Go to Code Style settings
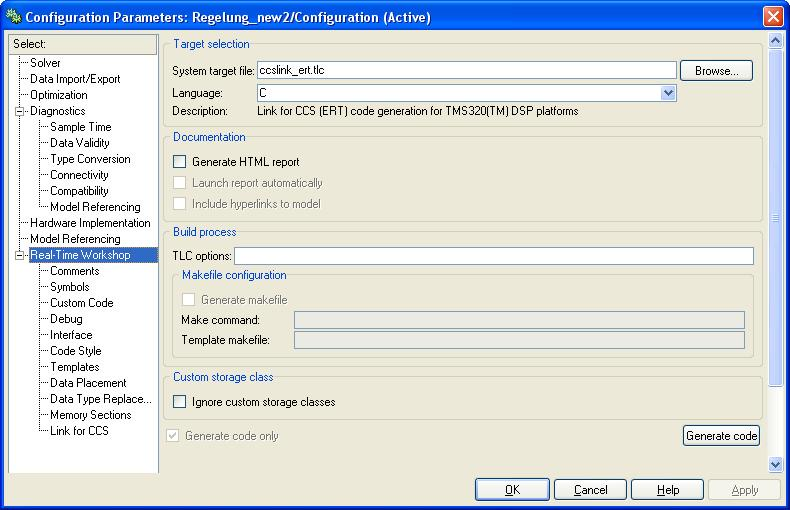 click(x=76, y=351)
